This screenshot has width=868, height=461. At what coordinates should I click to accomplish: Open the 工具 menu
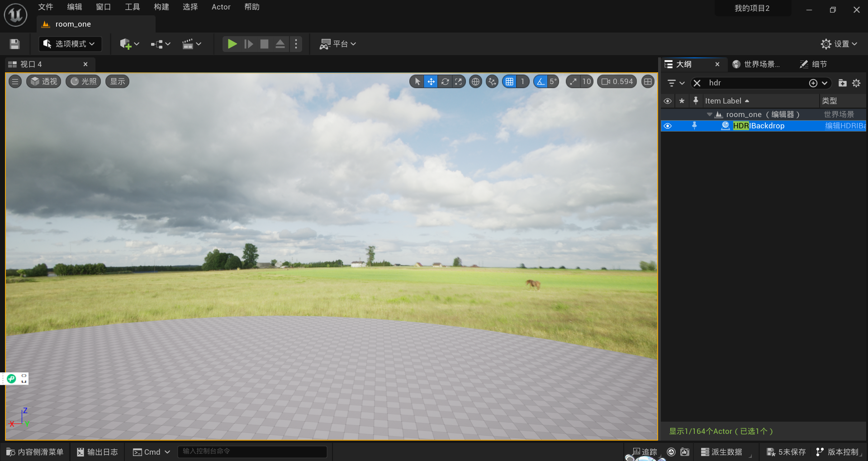[133, 7]
